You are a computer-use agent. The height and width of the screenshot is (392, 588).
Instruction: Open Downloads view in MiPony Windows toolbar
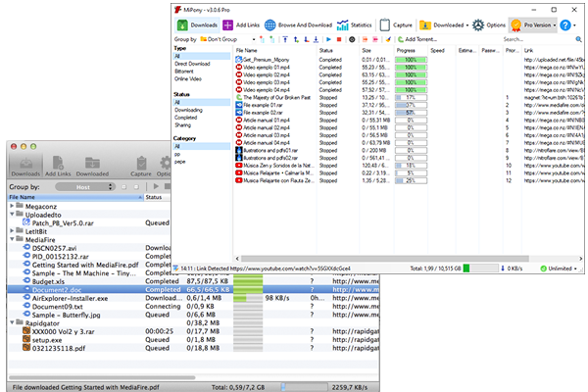coord(197,25)
